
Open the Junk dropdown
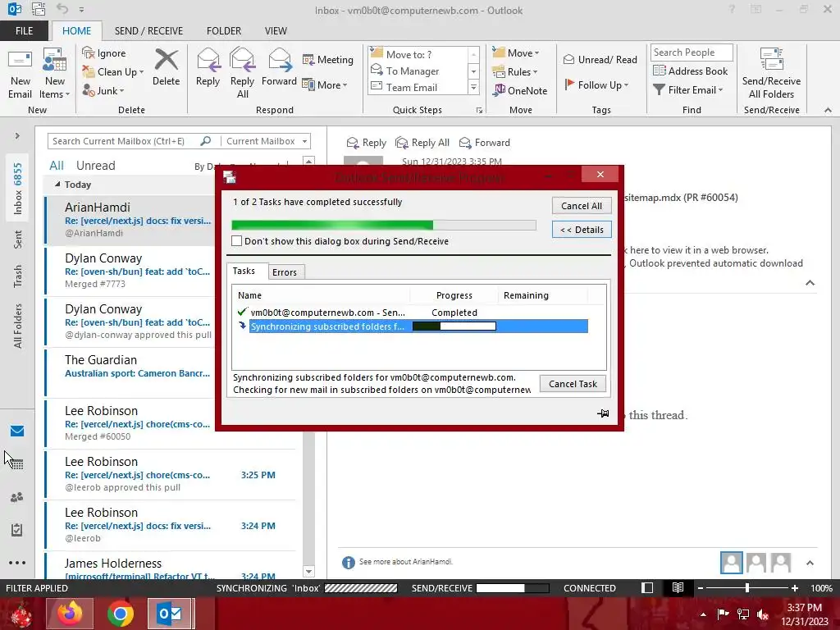pos(103,90)
